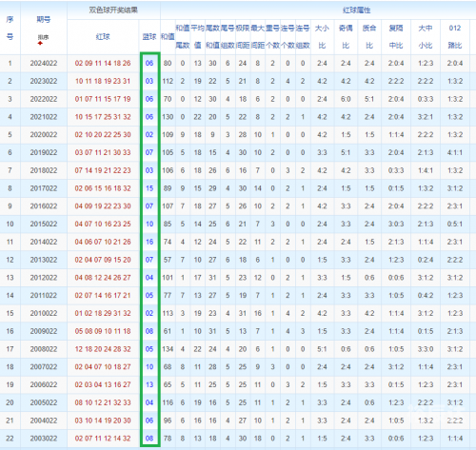The width and height of the screenshot is (476, 450).
Task: Click big-small ratio 5:1 in row 2008022
Action: click(322, 349)
